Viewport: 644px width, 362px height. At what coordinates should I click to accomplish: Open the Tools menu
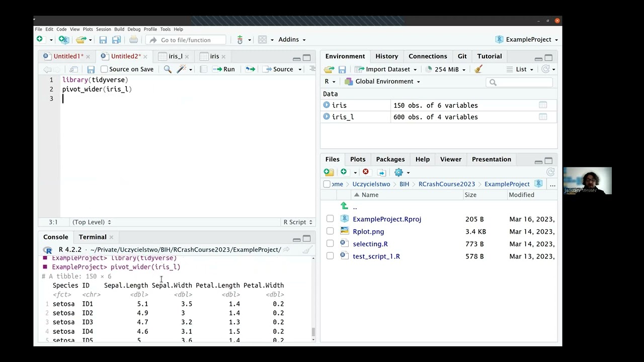click(165, 29)
